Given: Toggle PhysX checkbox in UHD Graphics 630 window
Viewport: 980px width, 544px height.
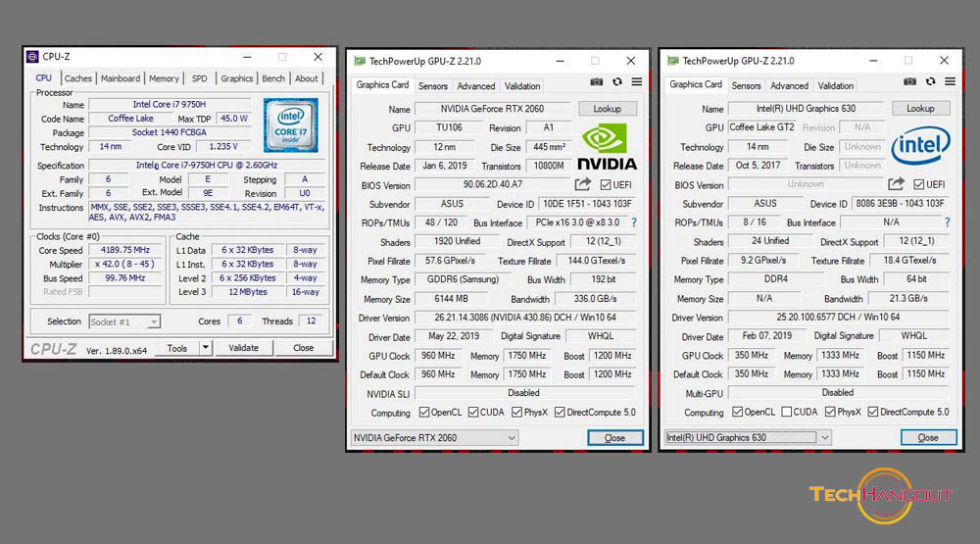Looking at the screenshot, I should coord(830,411).
